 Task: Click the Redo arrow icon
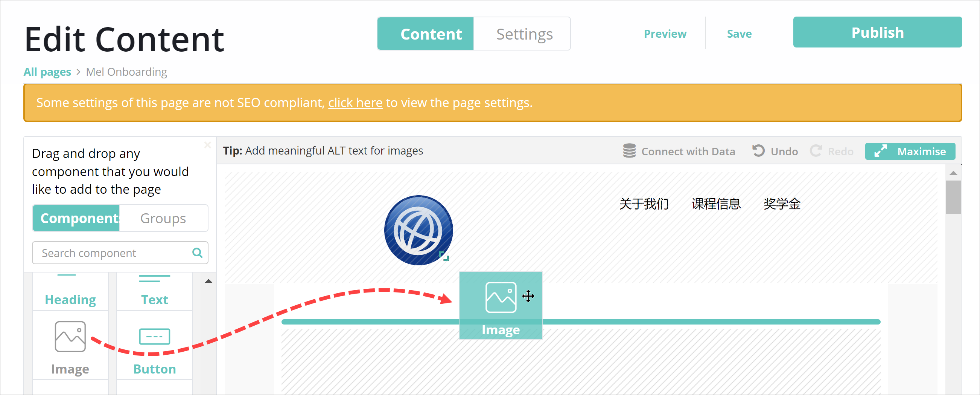[x=815, y=151]
